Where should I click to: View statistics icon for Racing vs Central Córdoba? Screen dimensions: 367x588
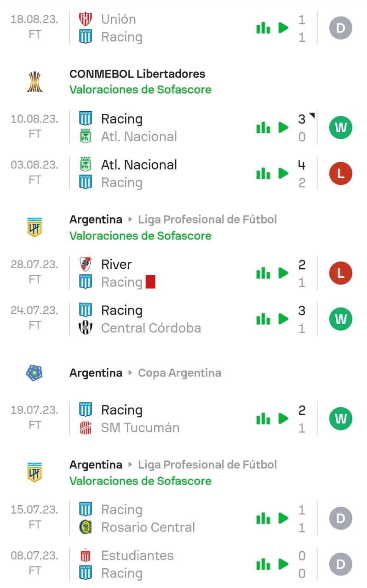(x=263, y=319)
